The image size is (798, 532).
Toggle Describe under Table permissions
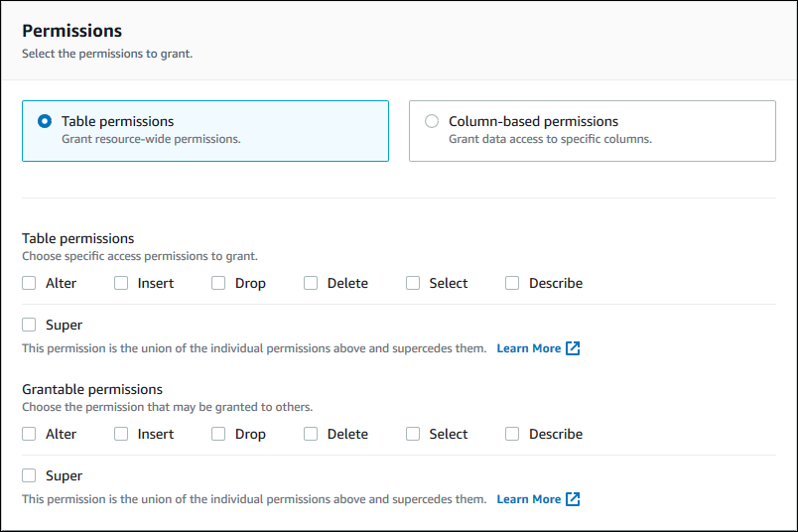[512, 283]
